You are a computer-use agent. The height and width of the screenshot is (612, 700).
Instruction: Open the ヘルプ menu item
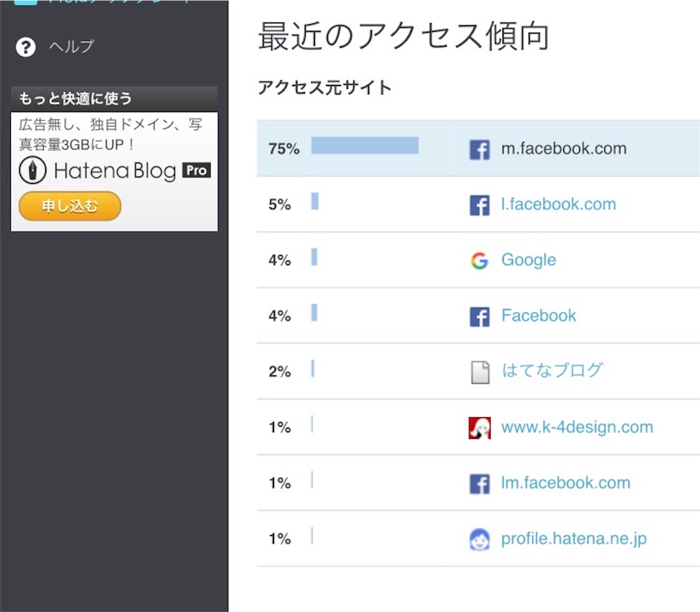(71, 46)
